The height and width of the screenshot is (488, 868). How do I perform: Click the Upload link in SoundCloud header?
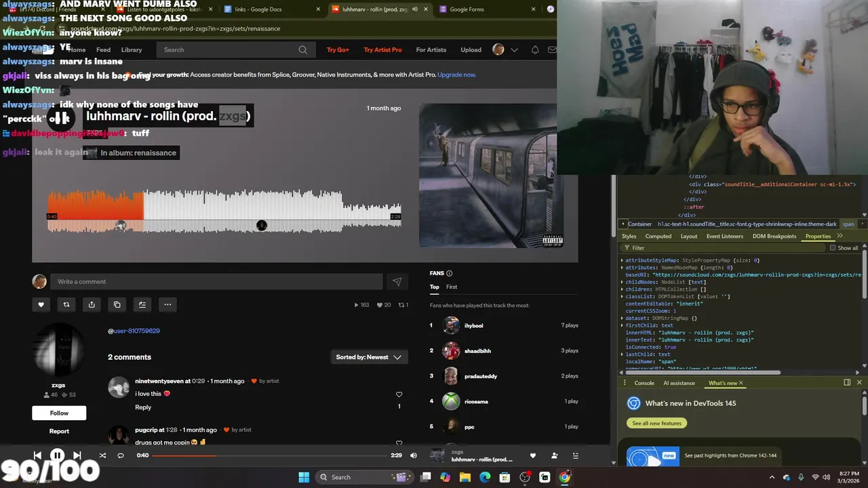pos(471,49)
